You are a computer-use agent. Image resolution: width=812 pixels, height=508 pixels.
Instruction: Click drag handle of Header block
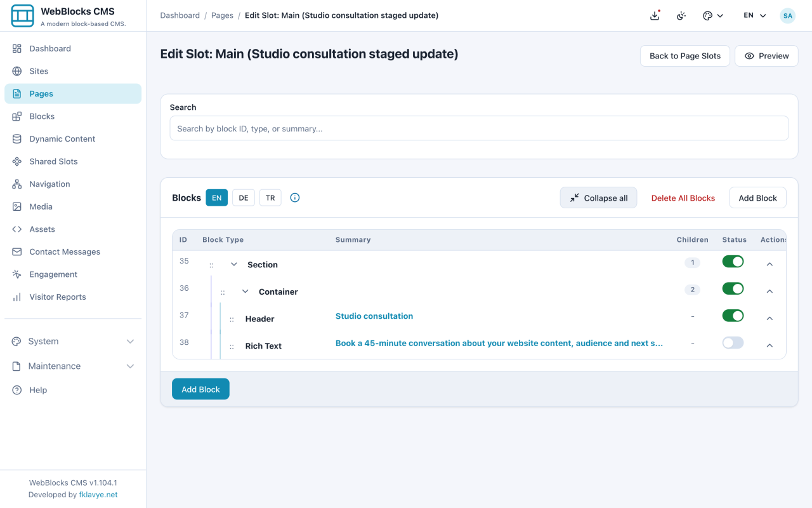coord(232,319)
